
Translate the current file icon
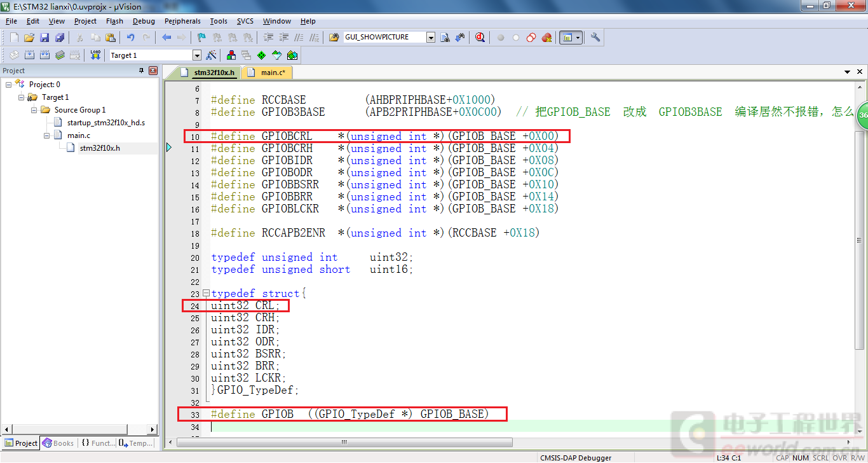click(14, 55)
